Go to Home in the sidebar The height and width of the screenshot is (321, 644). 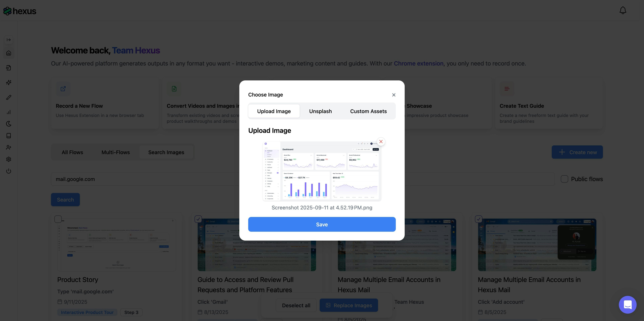9,53
